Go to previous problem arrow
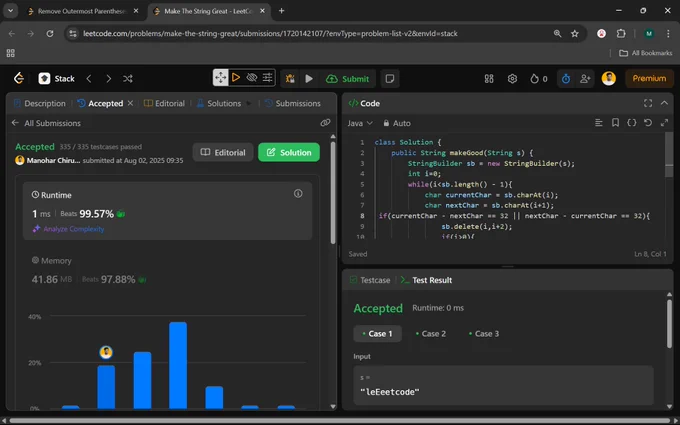This screenshot has height=425, width=680. point(89,78)
